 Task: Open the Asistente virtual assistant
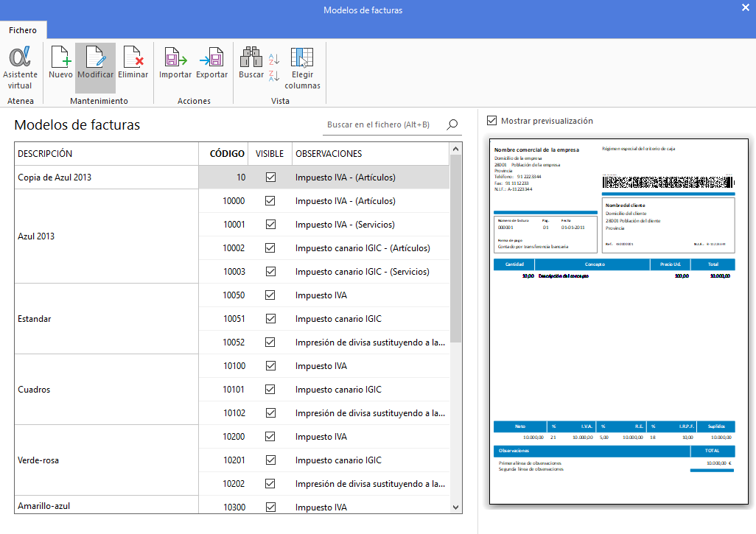tap(20, 68)
